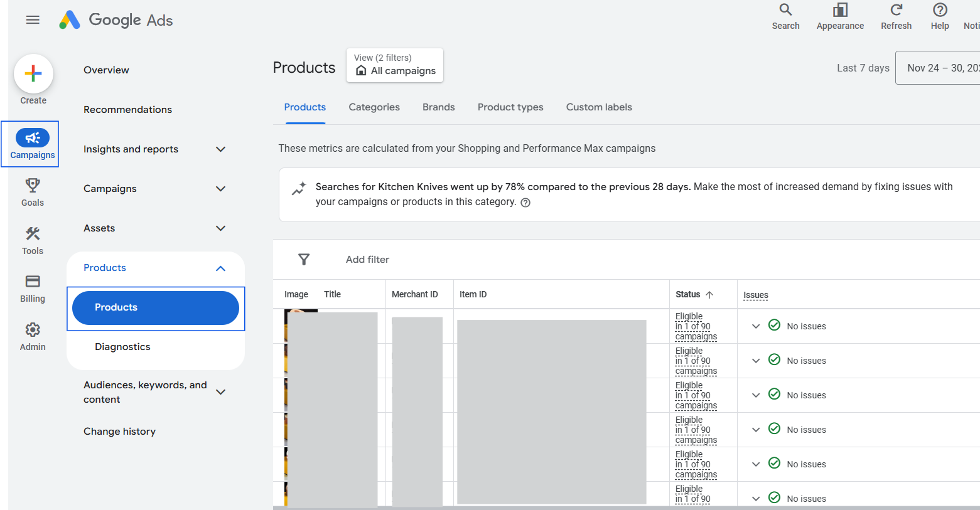
Task: Switch to the Categories tab
Action: tap(374, 107)
